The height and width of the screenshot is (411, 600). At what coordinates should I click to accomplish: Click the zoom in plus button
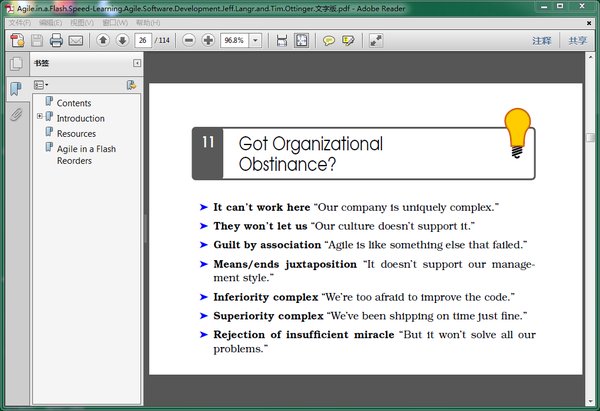click(208, 40)
